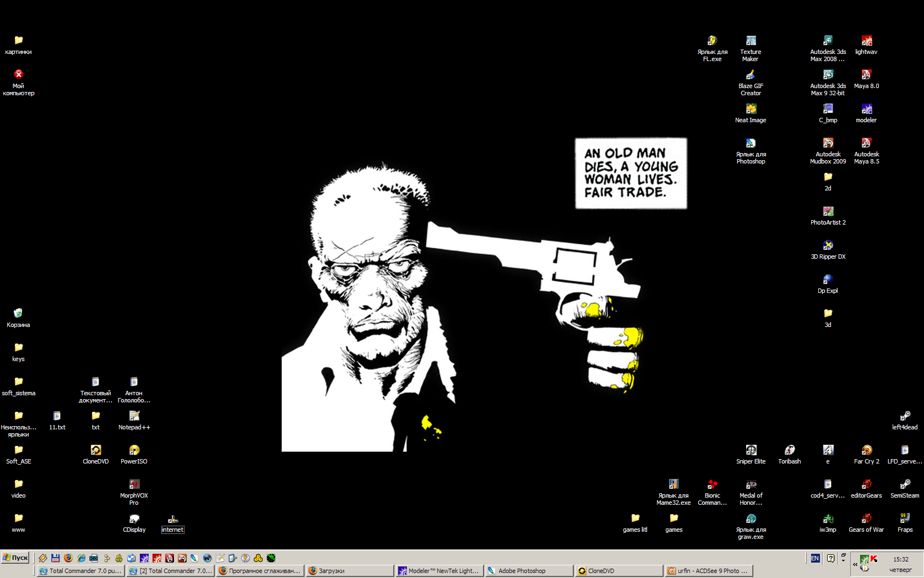The width and height of the screenshot is (924, 578).
Task: Select the Ярлык для graw.exe shortcut
Action: click(x=751, y=526)
